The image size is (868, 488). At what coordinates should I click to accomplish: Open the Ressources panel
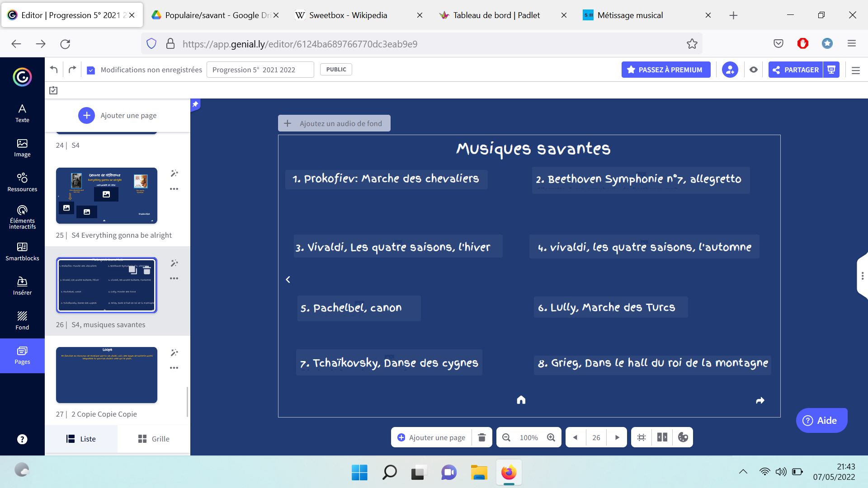[22, 182]
